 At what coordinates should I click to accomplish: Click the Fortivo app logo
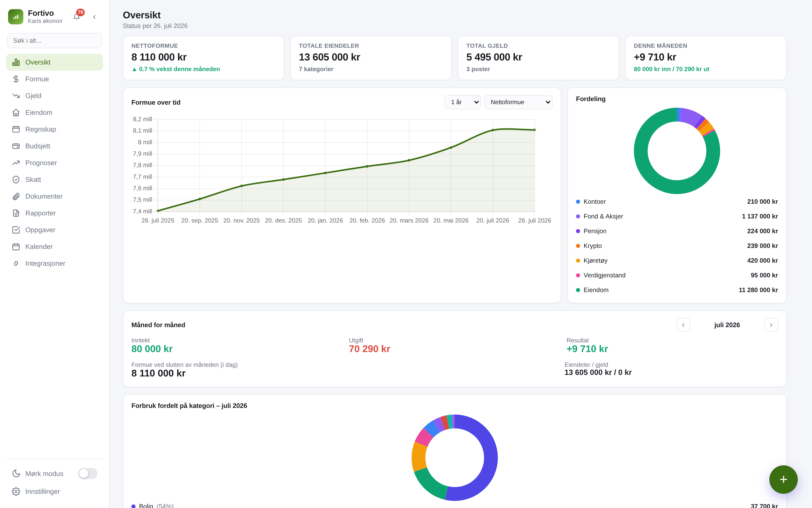tap(16, 17)
